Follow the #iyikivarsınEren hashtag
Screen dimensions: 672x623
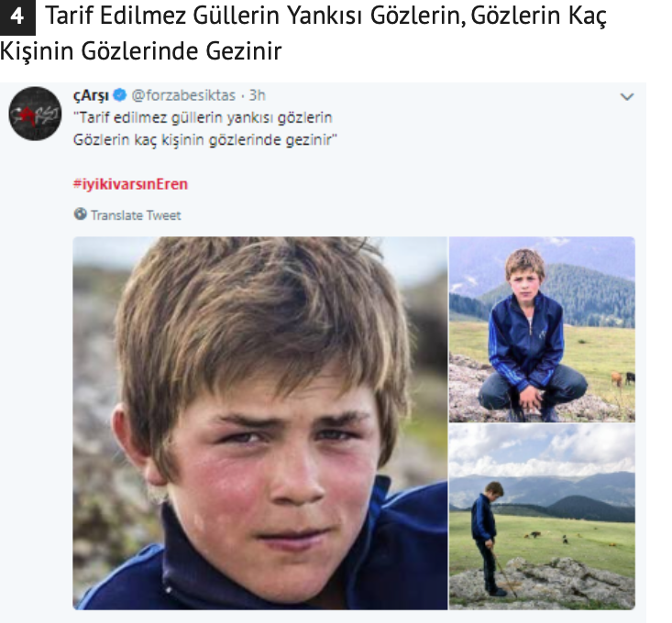[x=130, y=184]
